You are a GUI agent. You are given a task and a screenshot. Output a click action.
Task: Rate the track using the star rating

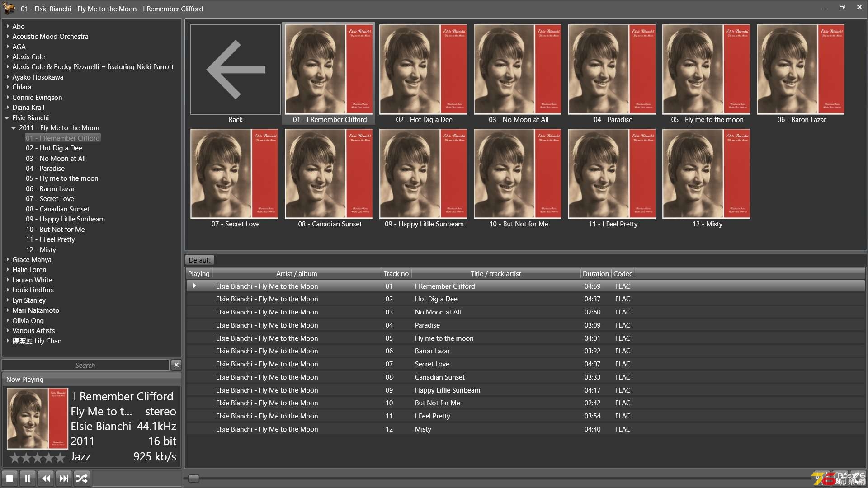click(38, 458)
